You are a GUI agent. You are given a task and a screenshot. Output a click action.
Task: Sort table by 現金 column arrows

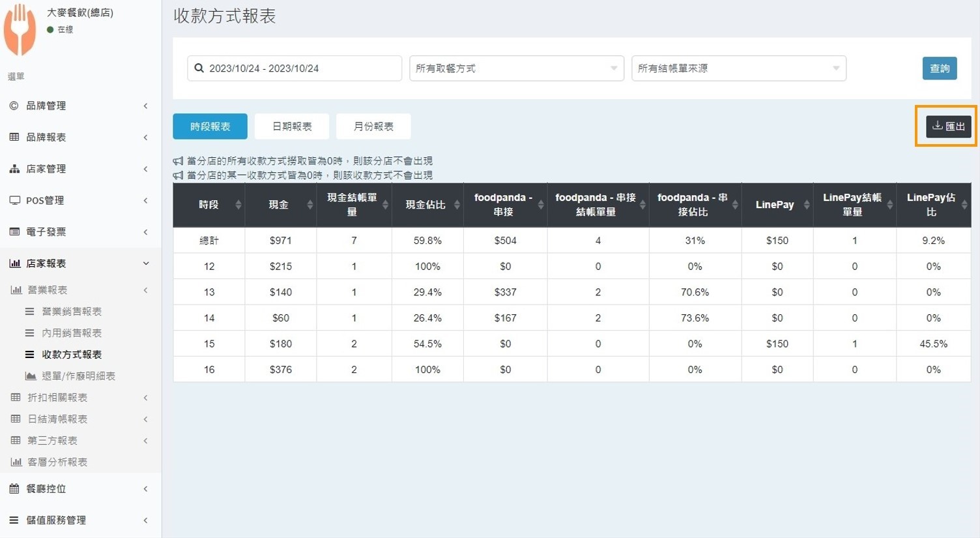coord(310,205)
